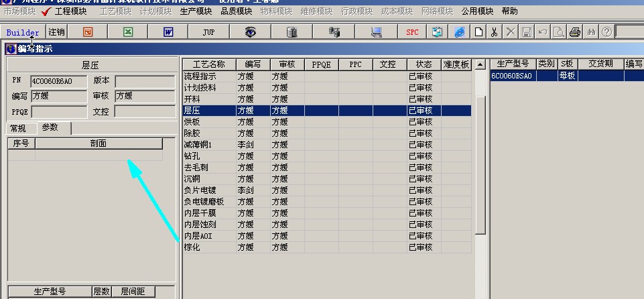Open the PowerPoint export icon

[88, 32]
